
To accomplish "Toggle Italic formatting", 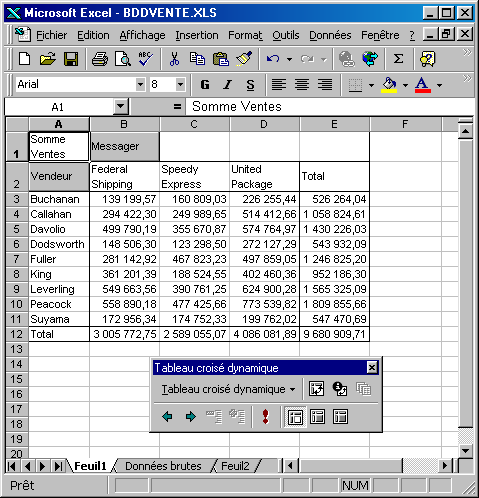I will pyautogui.click(x=228, y=85).
